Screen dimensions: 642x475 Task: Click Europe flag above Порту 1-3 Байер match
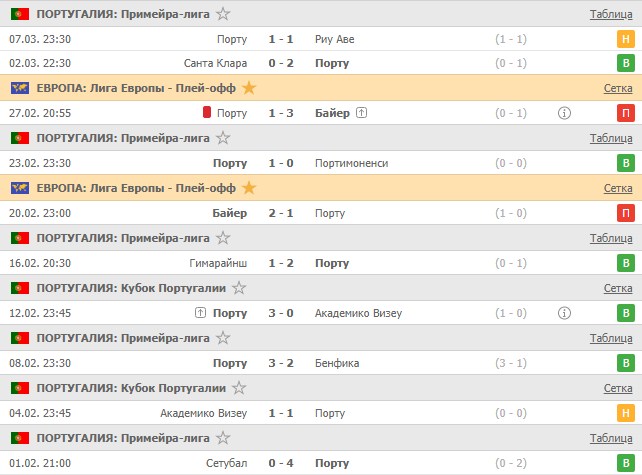click(x=19, y=88)
